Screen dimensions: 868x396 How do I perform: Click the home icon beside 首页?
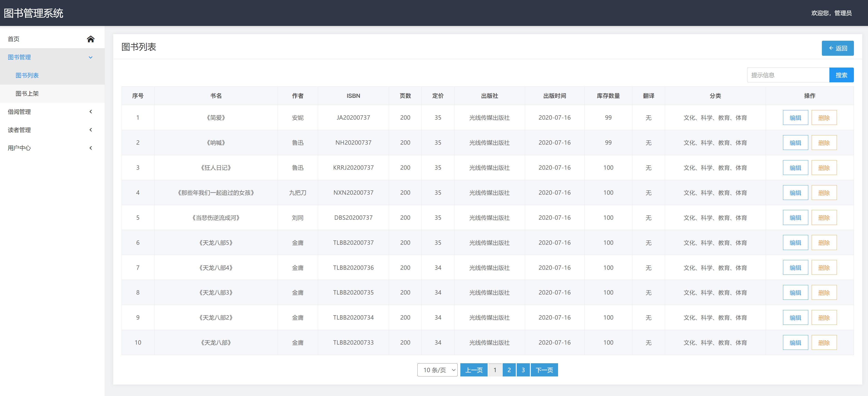(90, 39)
